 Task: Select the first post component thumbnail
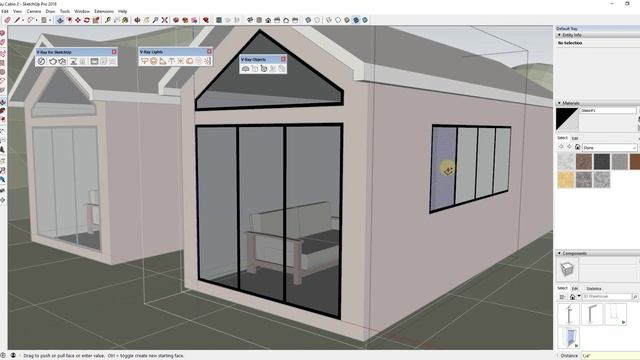coord(569,314)
